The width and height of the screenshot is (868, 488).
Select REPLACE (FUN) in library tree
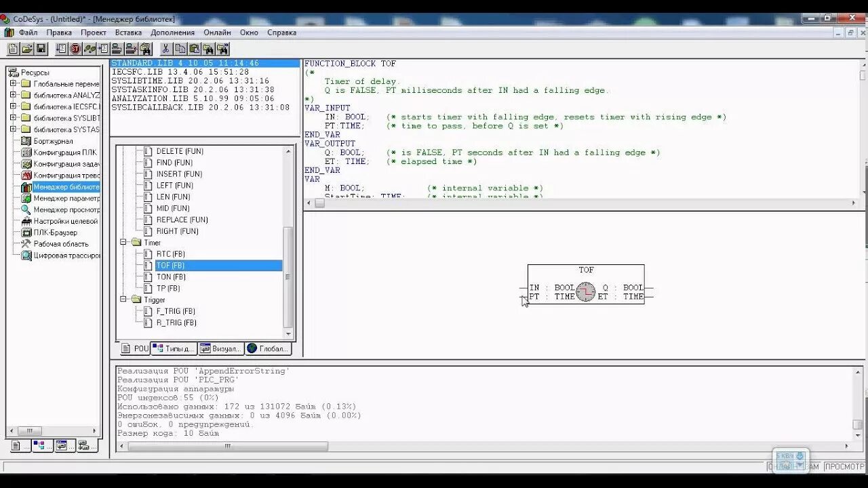click(x=182, y=220)
